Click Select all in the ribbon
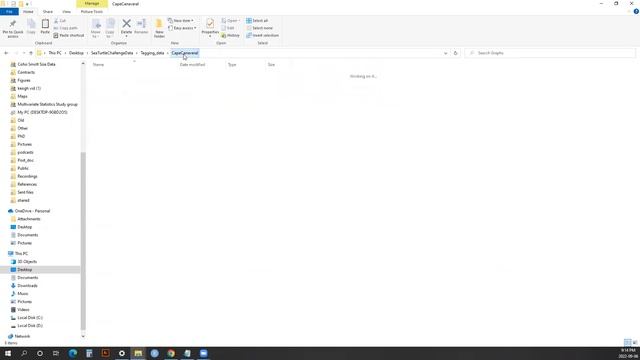 257,20
